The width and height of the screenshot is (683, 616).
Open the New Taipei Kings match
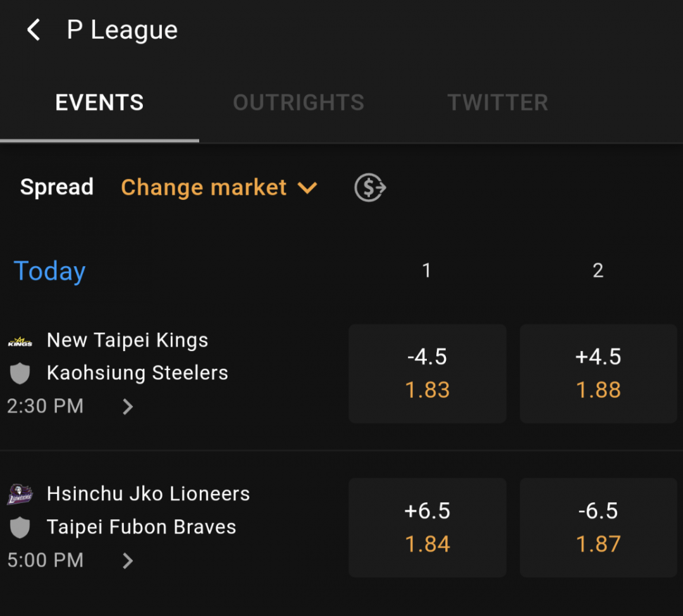[127, 340]
